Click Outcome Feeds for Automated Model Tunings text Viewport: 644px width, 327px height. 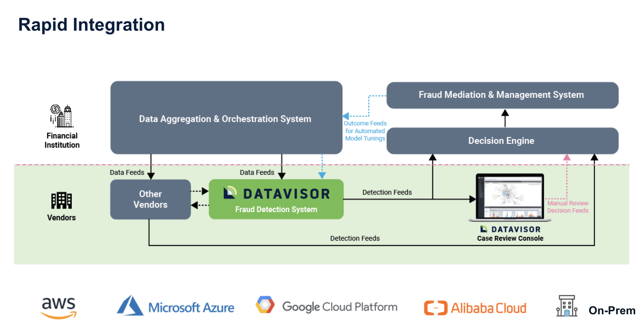(365, 131)
